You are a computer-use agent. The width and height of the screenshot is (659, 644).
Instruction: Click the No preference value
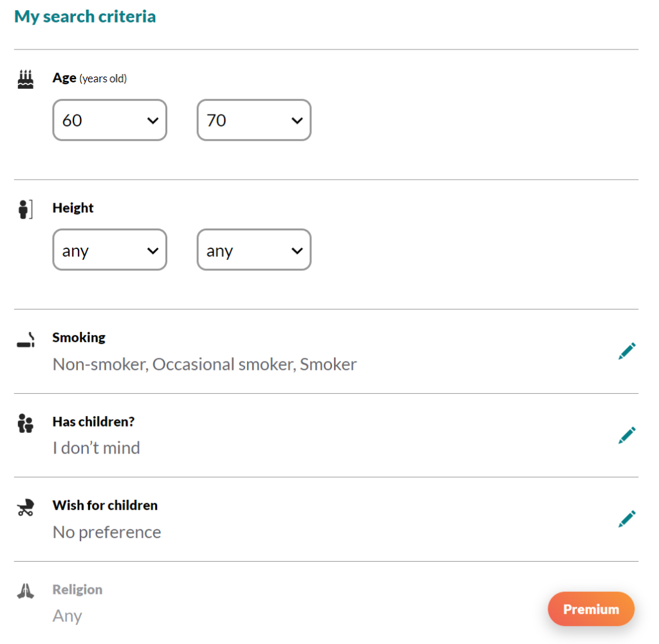click(107, 532)
